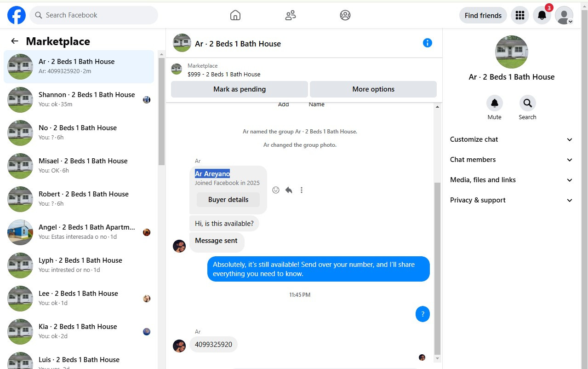588x369 pixels.
Task: Click the Hi, is this available? message
Action: (x=224, y=224)
